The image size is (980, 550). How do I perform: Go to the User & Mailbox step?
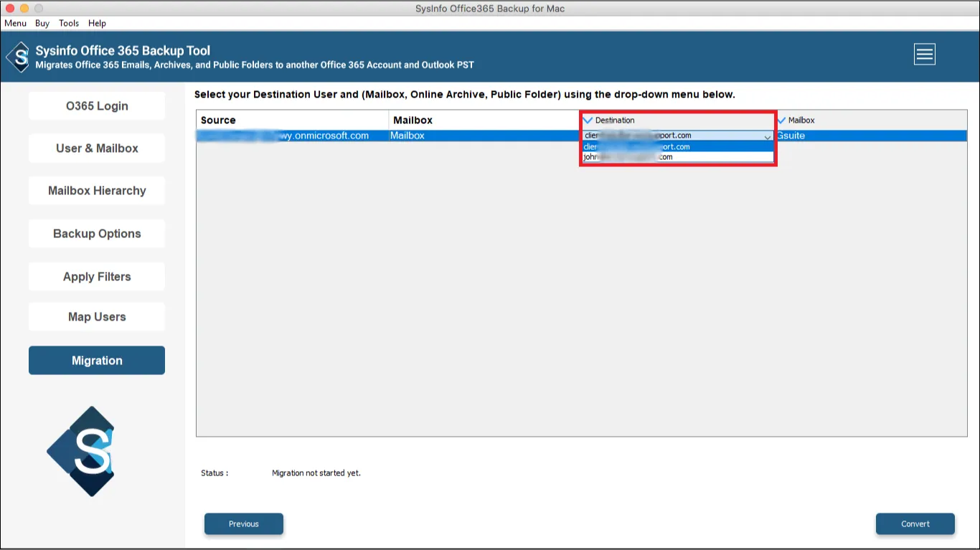(97, 148)
